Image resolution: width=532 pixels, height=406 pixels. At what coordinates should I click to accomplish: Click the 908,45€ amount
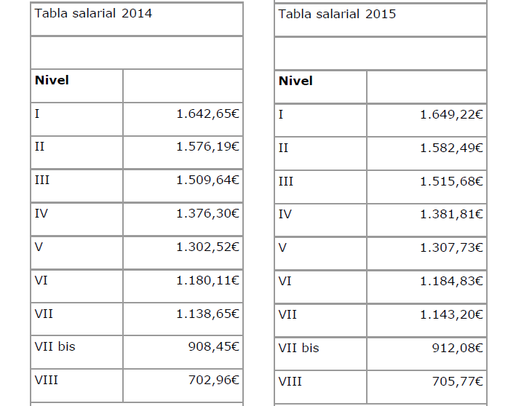pyautogui.click(x=215, y=346)
